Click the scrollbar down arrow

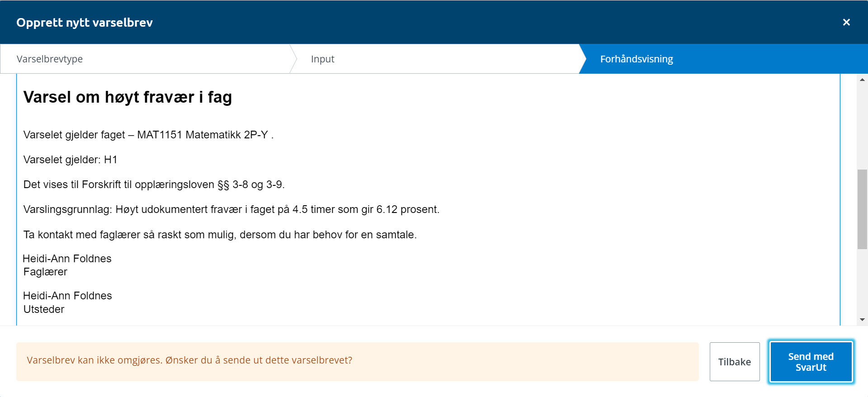pos(862,320)
